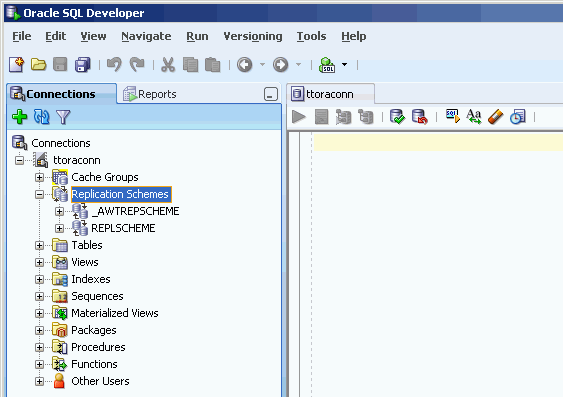Click the Copy icon in toolbar
This screenshot has height=397, width=563.
pos(190,65)
